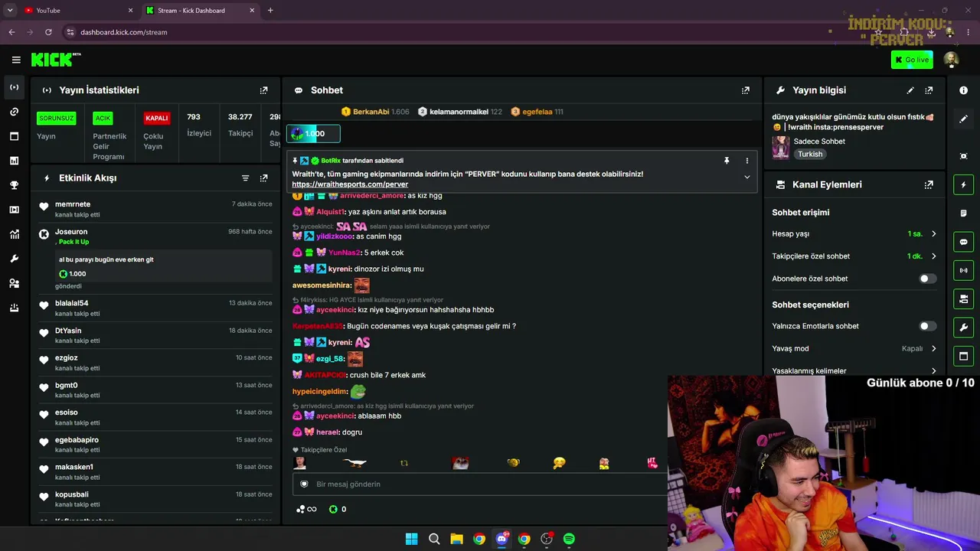
Task: Open the community users icon in the left sidebar
Action: [14, 283]
